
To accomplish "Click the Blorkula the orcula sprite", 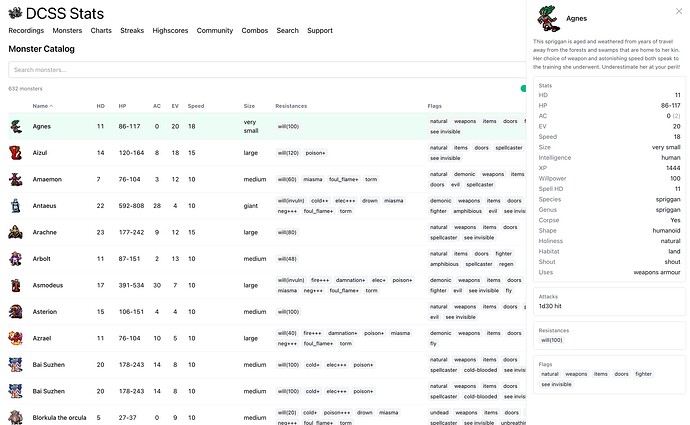I will point(15,418).
